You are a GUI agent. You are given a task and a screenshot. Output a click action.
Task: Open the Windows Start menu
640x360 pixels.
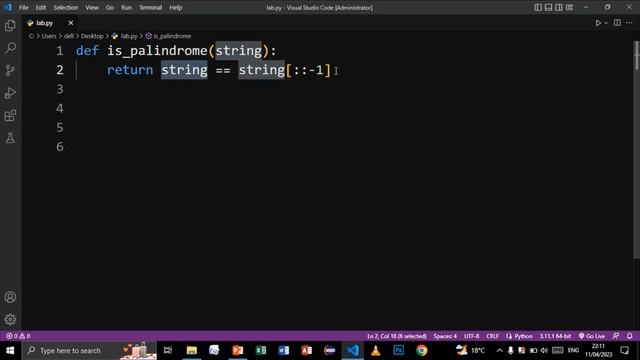(x=10, y=351)
